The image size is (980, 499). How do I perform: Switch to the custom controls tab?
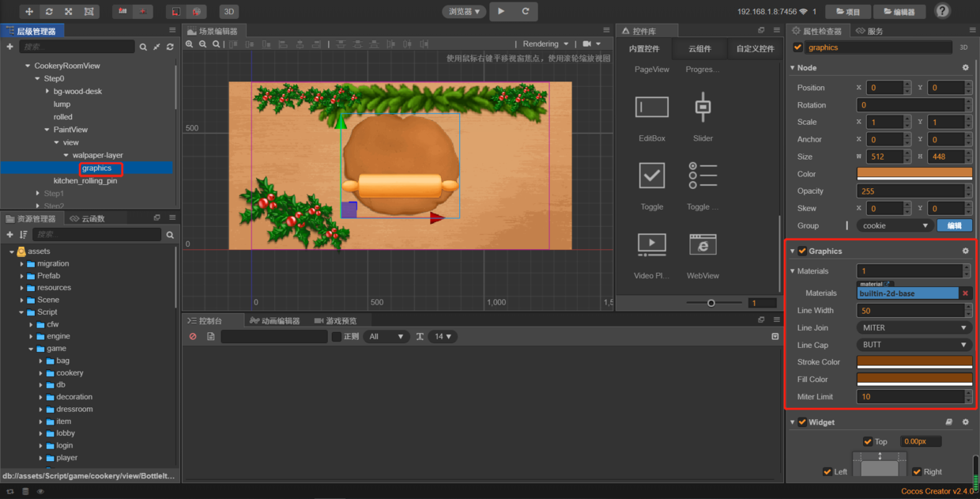(x=755, y=49)
